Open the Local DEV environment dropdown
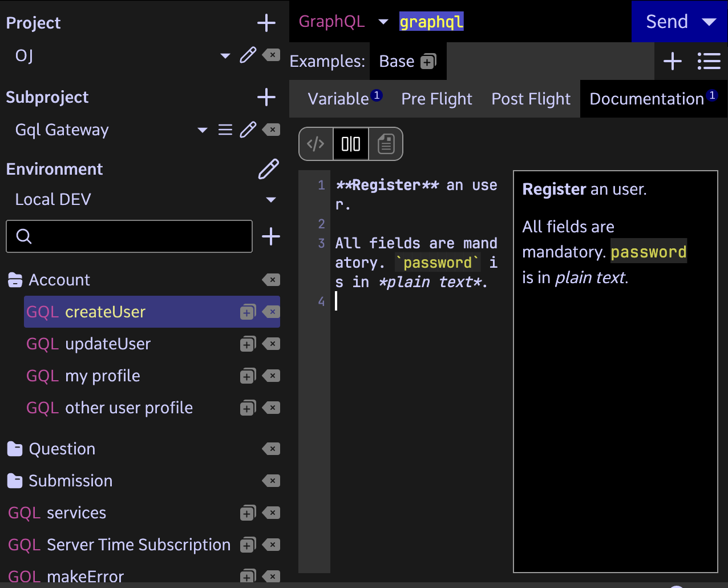This screenshot has height=588, width=728. click(x=271, y=200)
